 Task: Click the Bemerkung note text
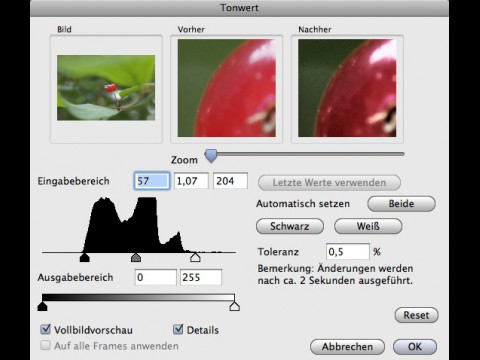pyautogui.click(x=335, y=274)
